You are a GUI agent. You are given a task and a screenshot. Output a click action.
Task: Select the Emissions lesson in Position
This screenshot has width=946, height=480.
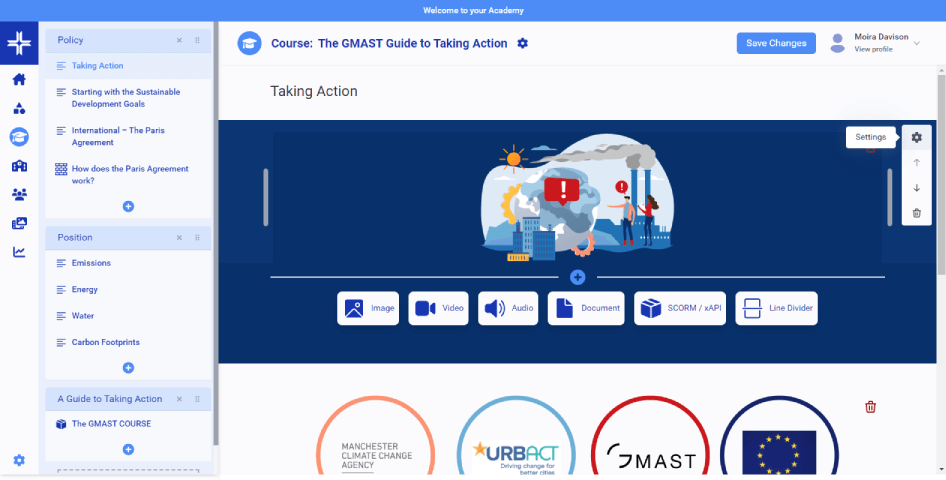[x=91, y=263]
